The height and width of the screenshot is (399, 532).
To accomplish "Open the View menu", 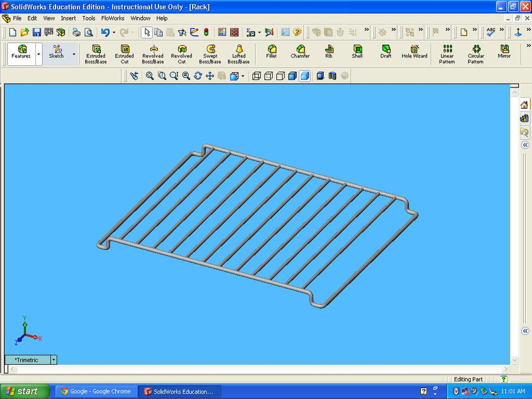I will 49,18.
